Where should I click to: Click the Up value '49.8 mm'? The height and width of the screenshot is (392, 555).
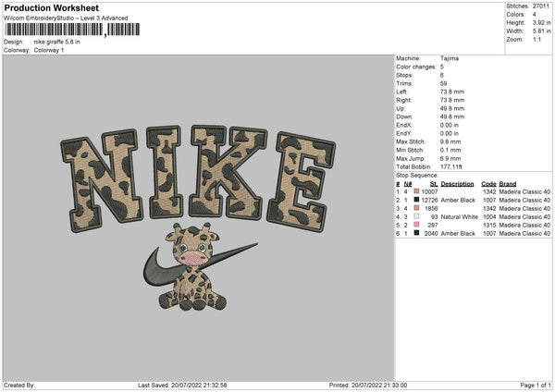tap(452, 108)
